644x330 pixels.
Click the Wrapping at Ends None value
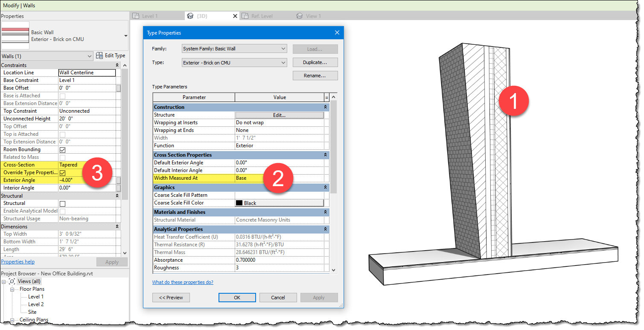pyautogui.click(x=280, y=130)
